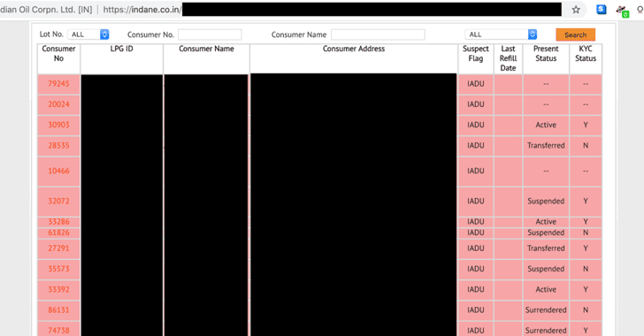Bookmark this page with the star icon

(576, 10)
